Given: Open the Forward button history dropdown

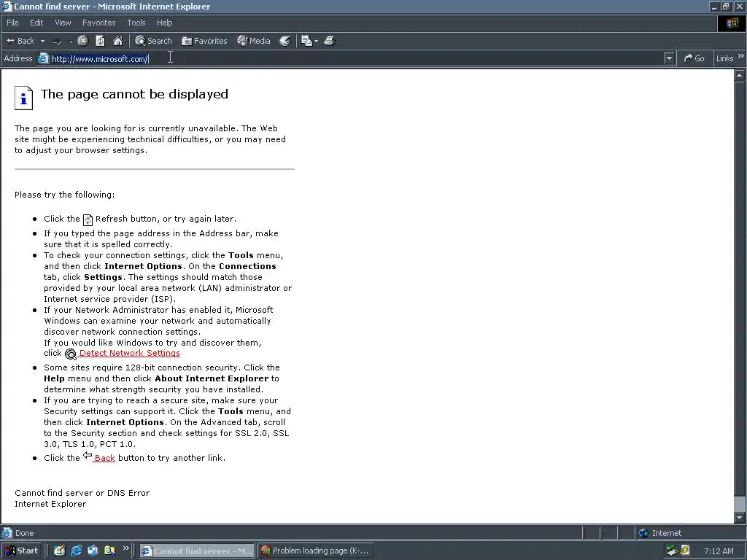Looking at the screenshot, I should (71, 42).
